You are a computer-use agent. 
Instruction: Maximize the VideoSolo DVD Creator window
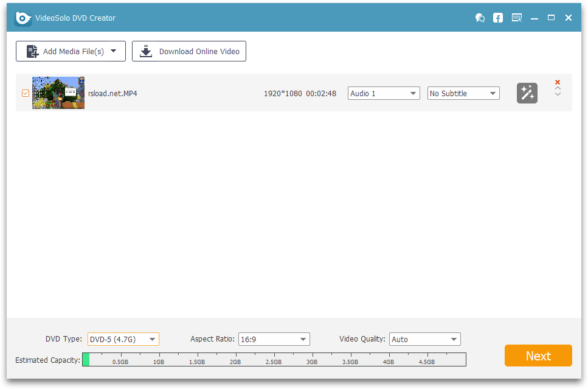click(552, 18)
